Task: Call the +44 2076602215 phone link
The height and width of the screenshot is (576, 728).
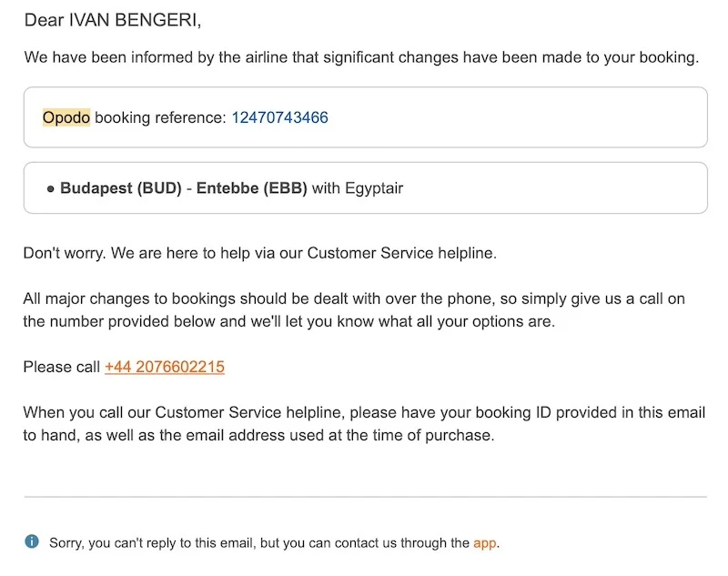Action: click(x=165, y=367)
